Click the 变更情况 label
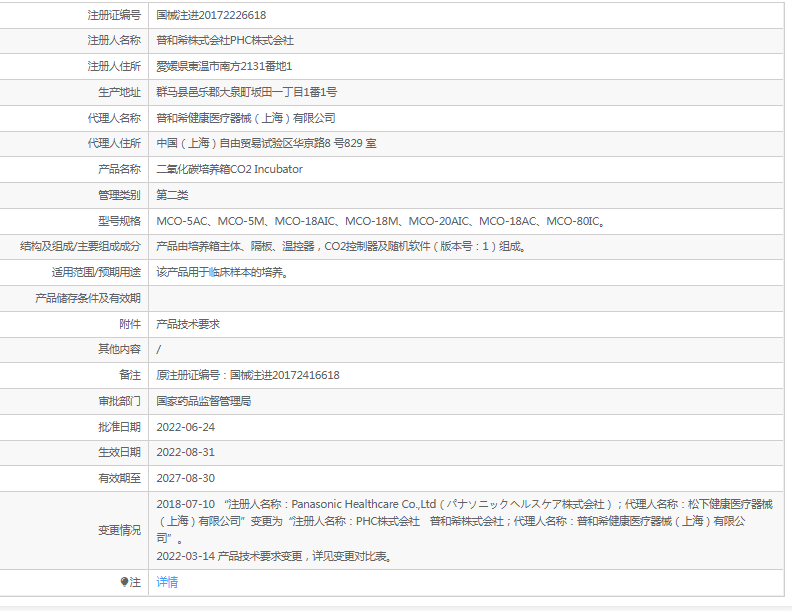Screen dimensions: 792x611 pos(119,530)
